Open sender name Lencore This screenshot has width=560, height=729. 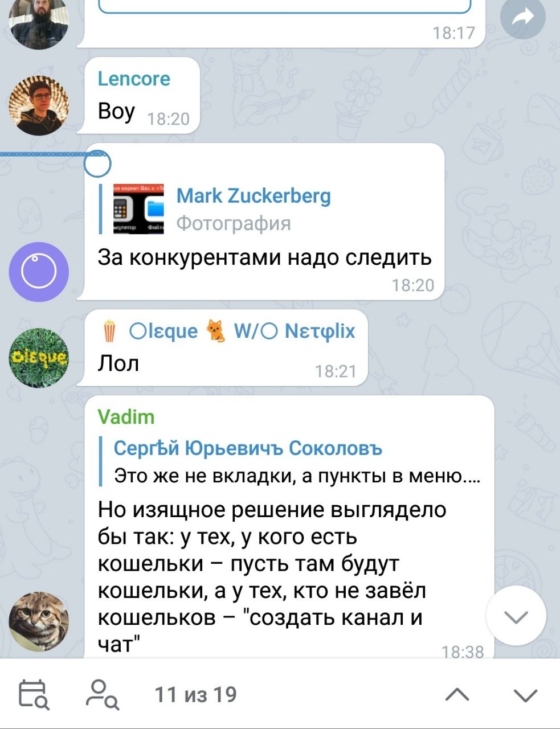point(134,79)
